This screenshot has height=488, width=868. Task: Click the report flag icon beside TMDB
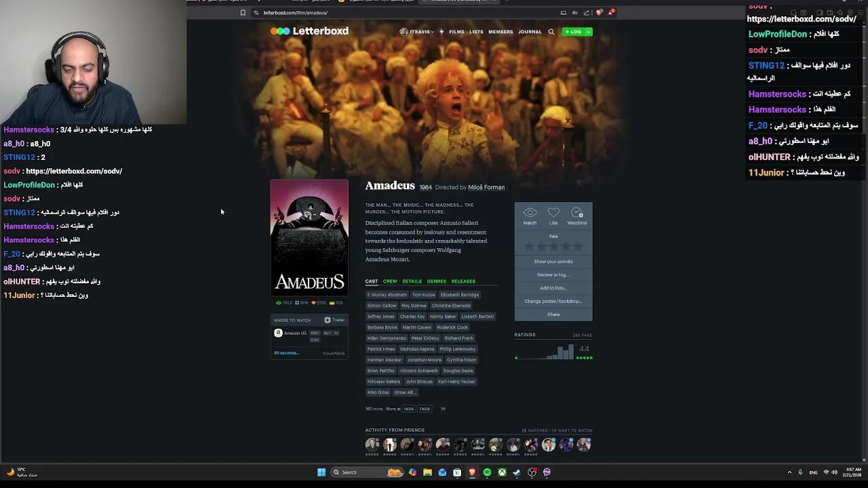pyautogui.click(x=443, y=409)
